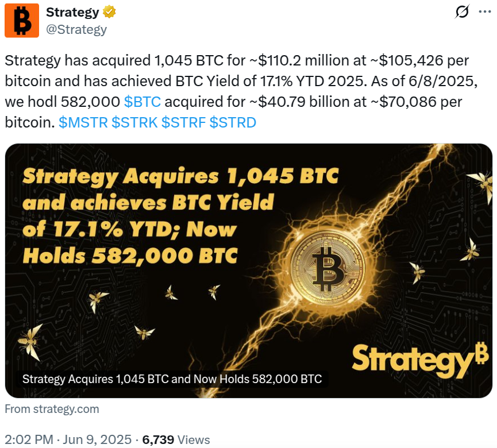
Task: Open Strategy's orange Bitcoin profile avatar
Action: click(22, 21)
